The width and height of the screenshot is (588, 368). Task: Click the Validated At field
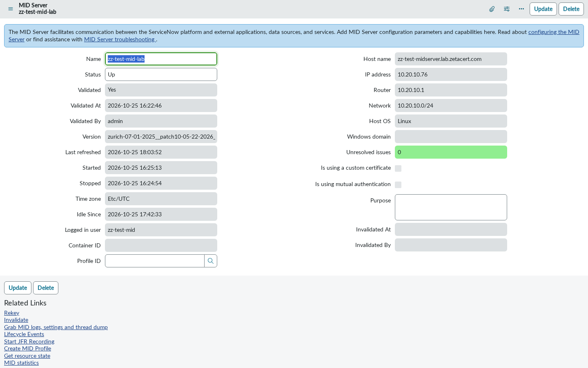161,105
